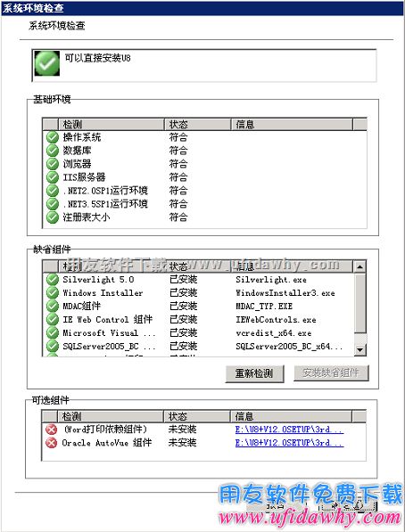405x532 pixels.
Task: Click the large green checkmark status icon
Action: click(x=47, y=63)
